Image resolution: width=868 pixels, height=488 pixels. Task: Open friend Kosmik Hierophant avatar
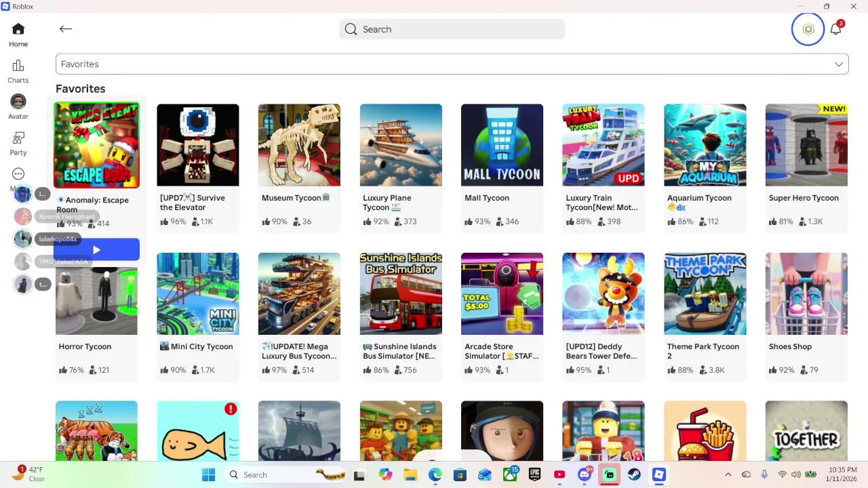coord(23,217)
